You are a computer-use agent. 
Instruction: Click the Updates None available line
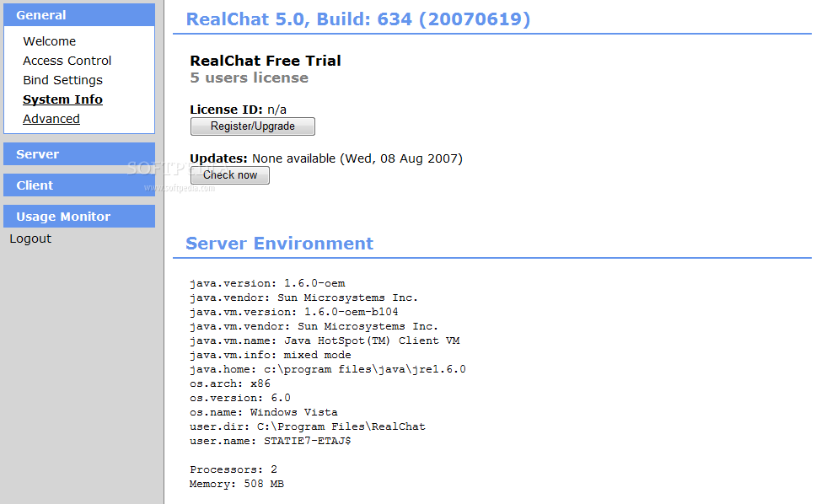(x=326, y=158)
